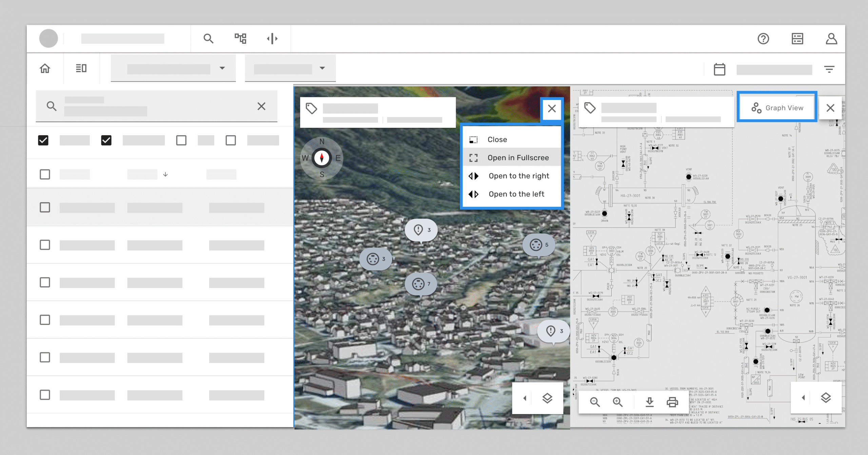Check the third filter checkbox
868x455 pixels.
click(181, 140)
